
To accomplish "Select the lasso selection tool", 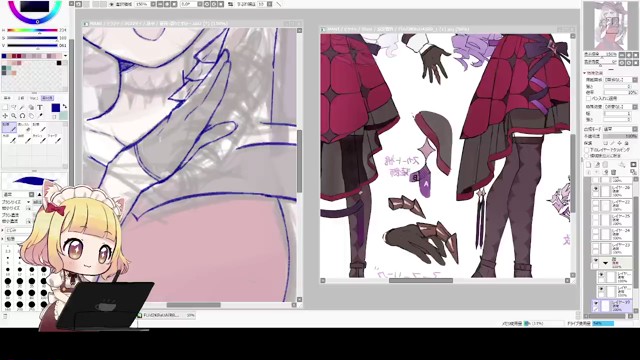I will pyautogui.click(x=14, y=107).
